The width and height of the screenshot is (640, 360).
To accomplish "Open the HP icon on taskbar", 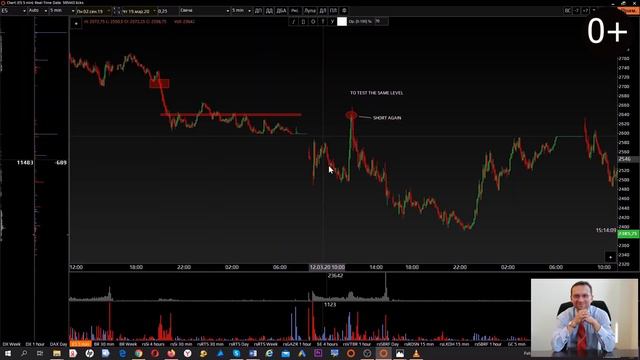I will [89, 353].
